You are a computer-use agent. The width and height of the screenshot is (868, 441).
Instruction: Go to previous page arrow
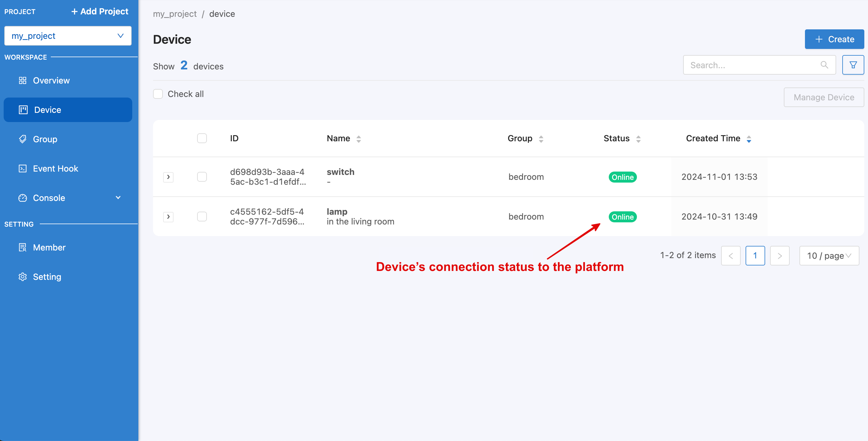[x=731, y=255]
